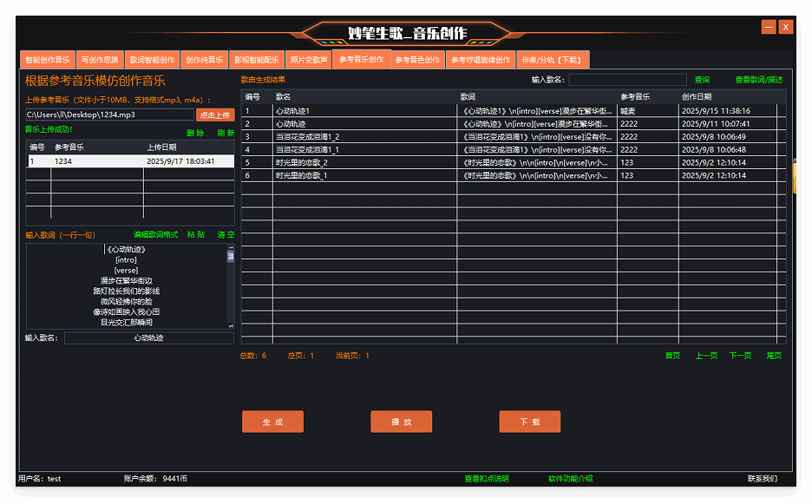Click the song name search input field
This screenshot has height=504, width=812.
coord(626,80)
